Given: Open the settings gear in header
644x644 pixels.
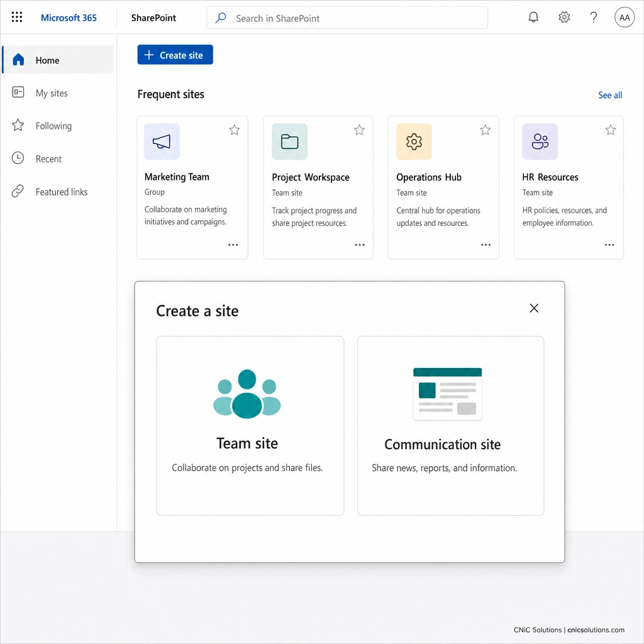Looking at the screenshot, I should click(x=564, y=17).
